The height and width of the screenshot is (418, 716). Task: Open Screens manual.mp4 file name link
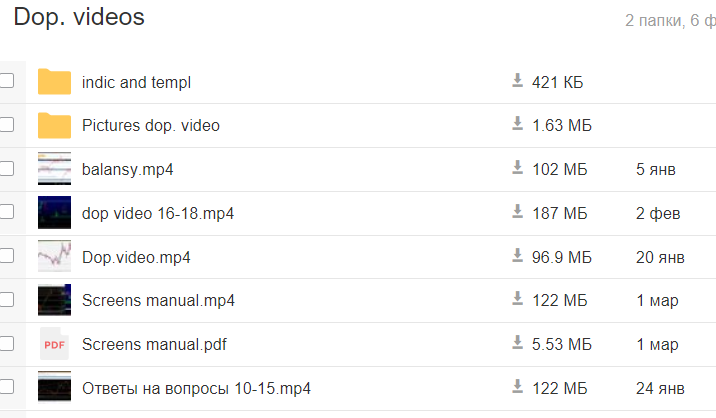158,300
